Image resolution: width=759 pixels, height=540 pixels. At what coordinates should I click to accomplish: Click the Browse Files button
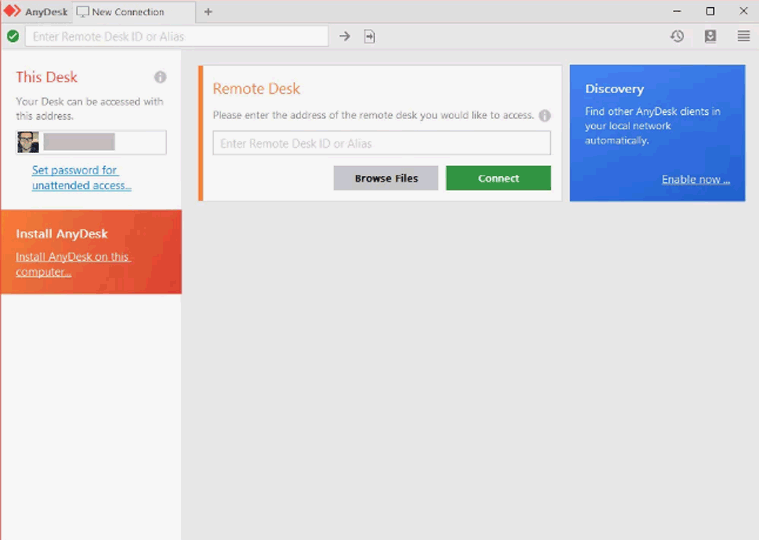coord(386,178)
